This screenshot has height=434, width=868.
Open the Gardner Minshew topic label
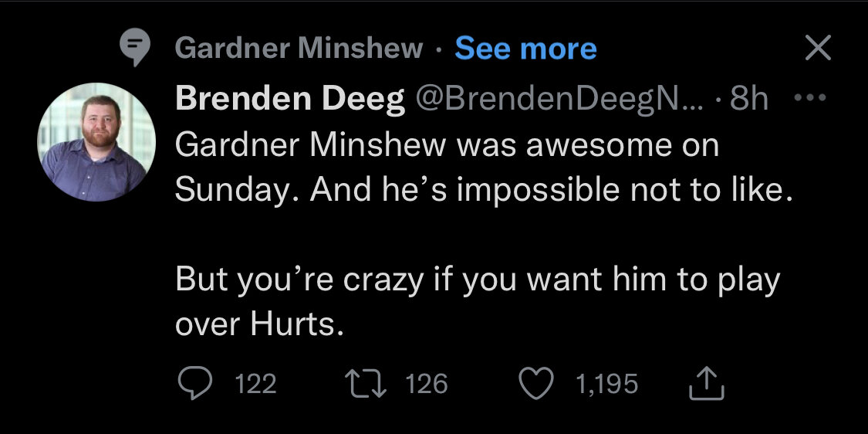[x=299, y=49]
